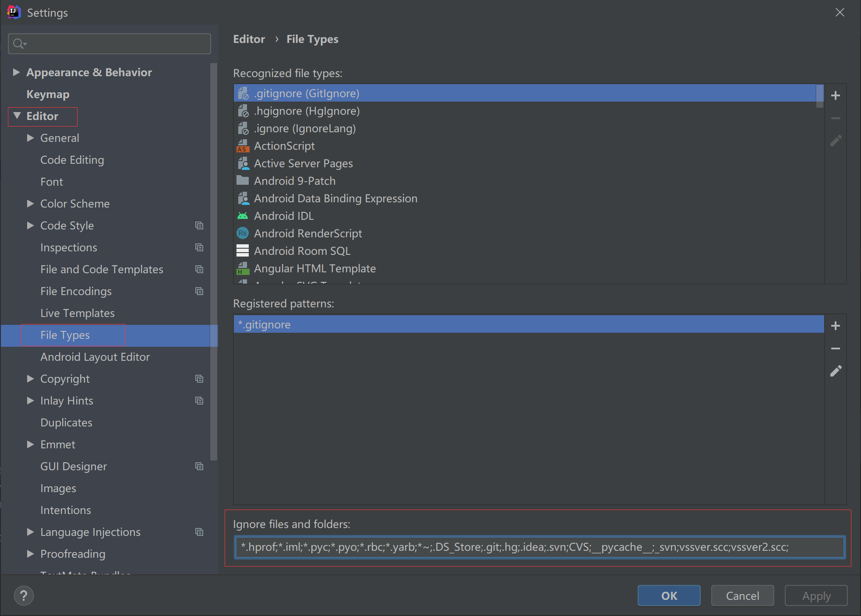
Task: Click the Android IDL file icon
Action: [x=242, y=216]
